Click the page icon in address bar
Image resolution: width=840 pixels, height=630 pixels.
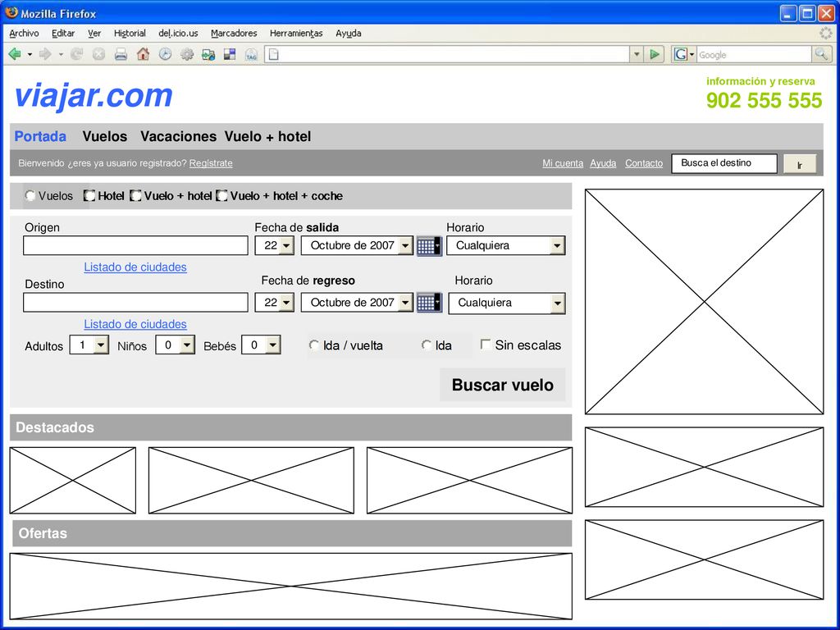click(x=274, y=54)
